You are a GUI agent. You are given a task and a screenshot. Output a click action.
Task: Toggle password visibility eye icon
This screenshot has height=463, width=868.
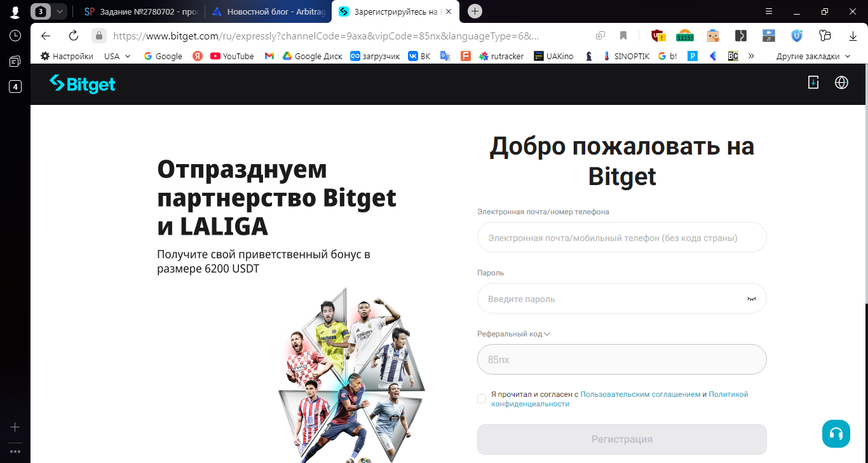point(752,298)
